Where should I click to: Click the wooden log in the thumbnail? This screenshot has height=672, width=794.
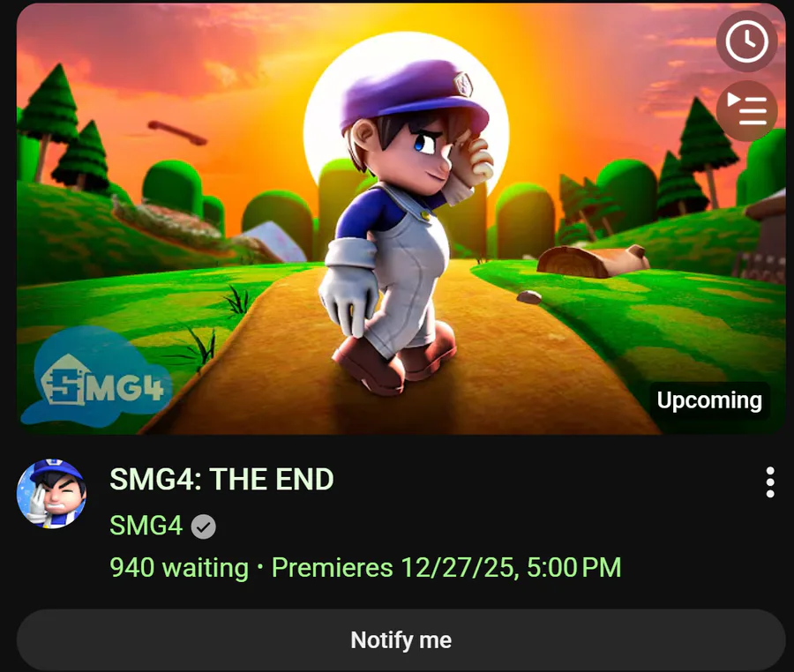click(x=591, y=261)
